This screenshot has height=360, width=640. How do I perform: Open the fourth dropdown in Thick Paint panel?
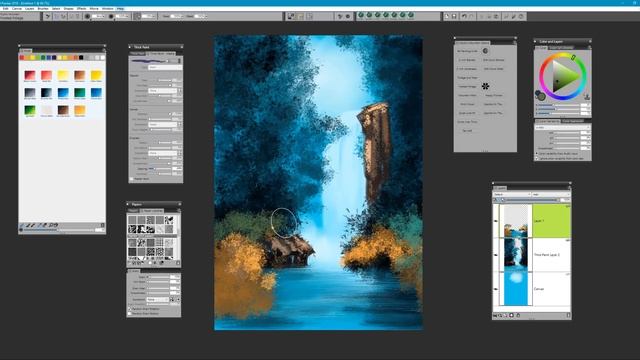tap(162, 153)
